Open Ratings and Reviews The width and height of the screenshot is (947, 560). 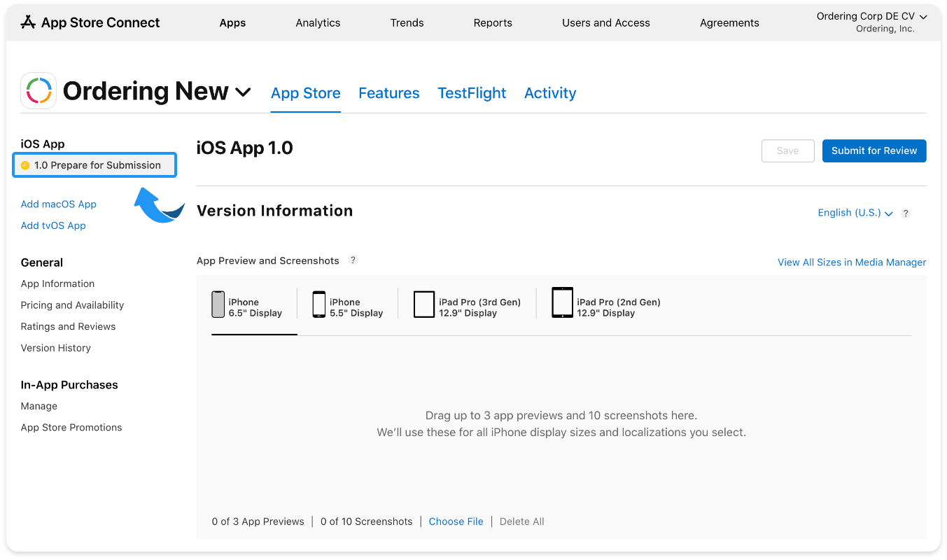tap(68, 326)
